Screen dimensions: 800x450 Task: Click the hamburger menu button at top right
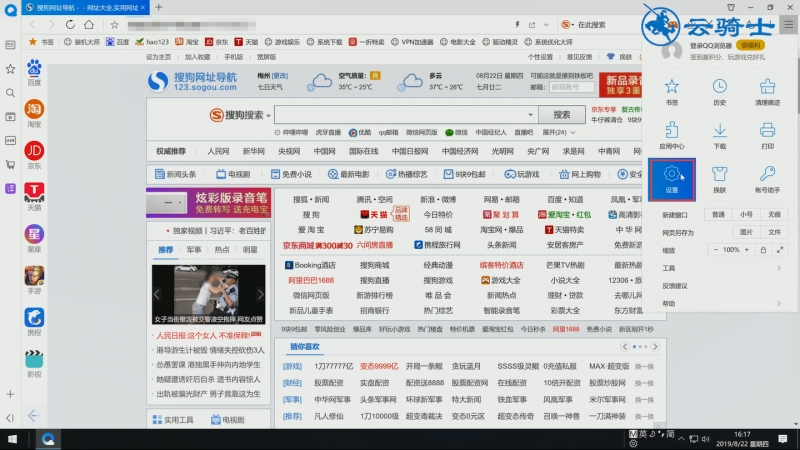point(788,24)
